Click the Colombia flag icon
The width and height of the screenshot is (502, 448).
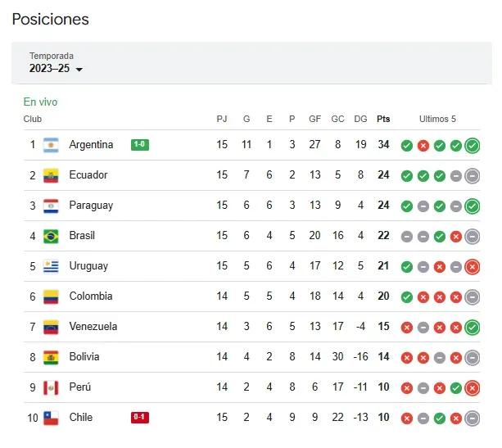[51, 296]
